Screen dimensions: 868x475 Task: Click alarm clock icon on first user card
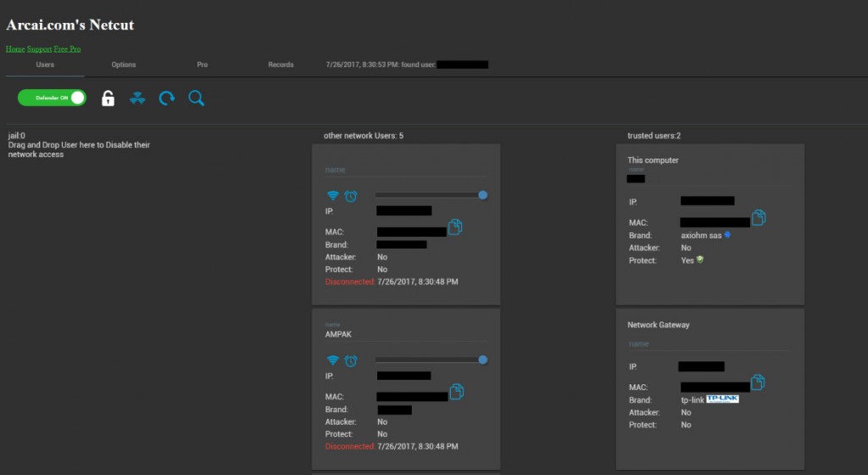(x=351, y=196)
